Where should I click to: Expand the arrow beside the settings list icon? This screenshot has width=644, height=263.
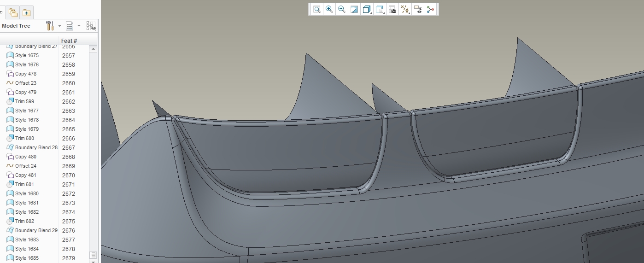pos(79,26)
